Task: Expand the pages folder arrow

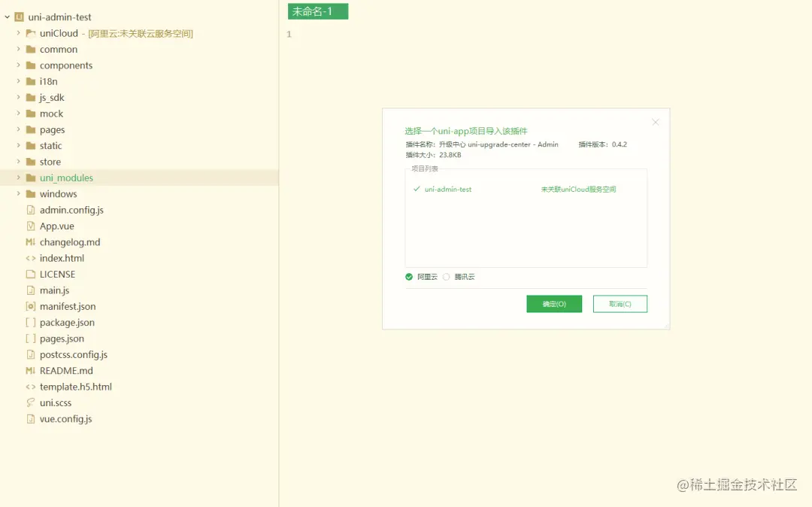Action: tap(18, 129)
